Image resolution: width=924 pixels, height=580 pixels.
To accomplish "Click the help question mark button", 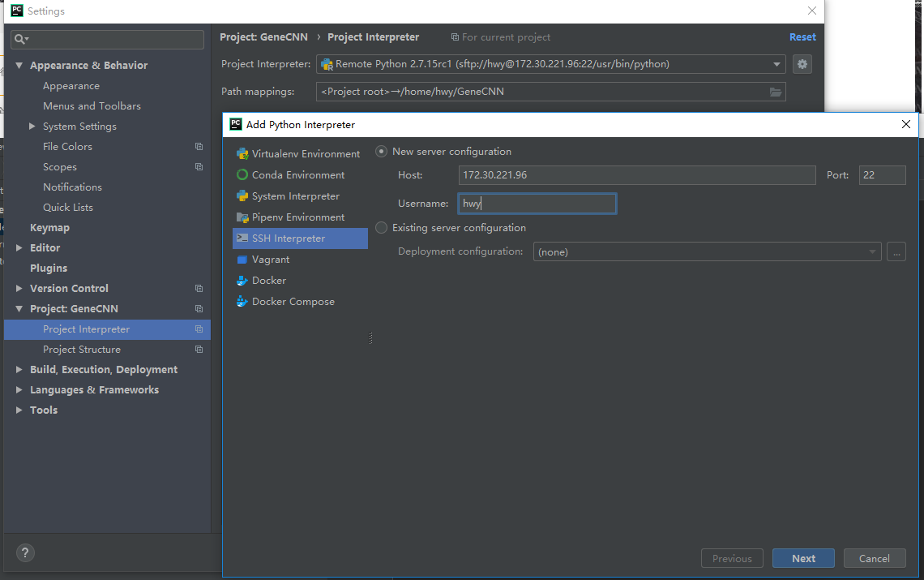I will [25, 553].
